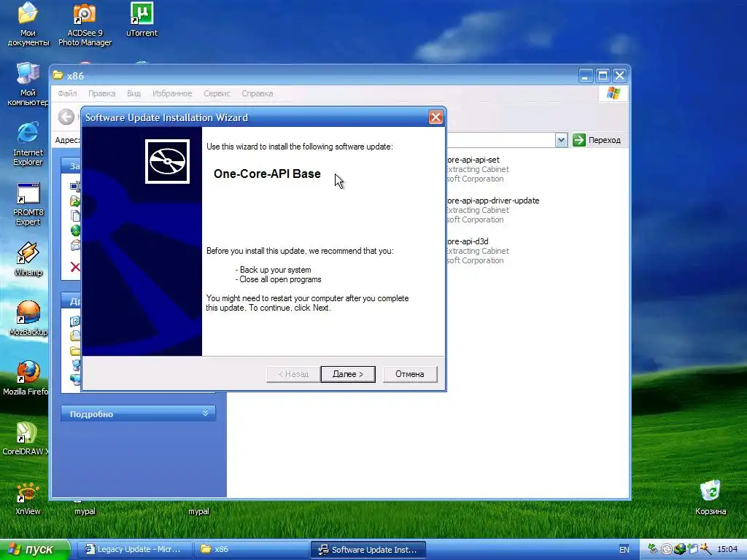Click One-Core-API Base title text
The height and width of the screenshot is (560, 747).
point(267,174)
